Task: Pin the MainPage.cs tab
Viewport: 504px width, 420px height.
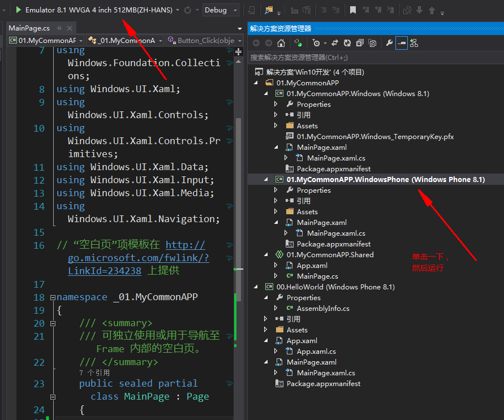Action: [59, 28]
